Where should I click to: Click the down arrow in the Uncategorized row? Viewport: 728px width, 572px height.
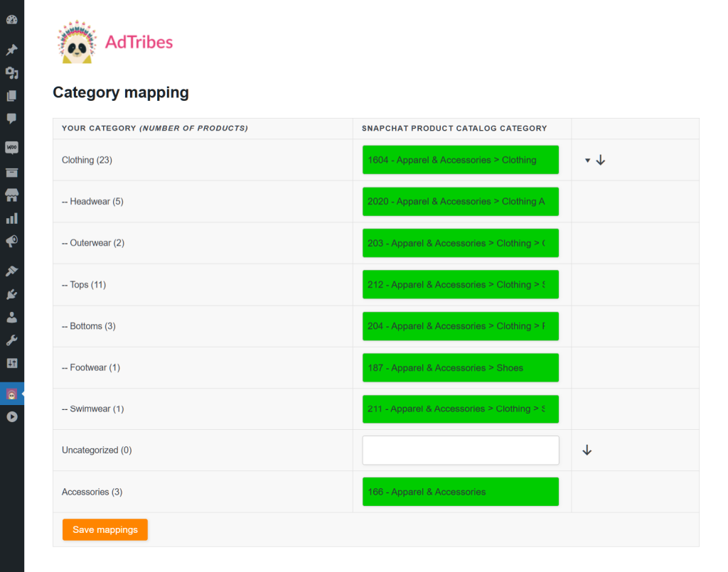(x=587, y=450)
